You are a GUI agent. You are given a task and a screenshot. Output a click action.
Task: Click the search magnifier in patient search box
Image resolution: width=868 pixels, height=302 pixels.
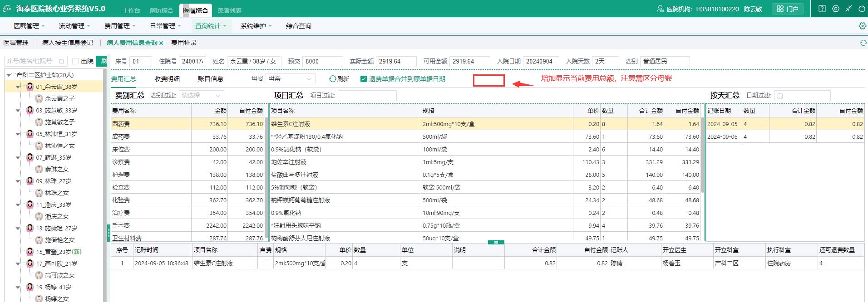tap(62, 61)
